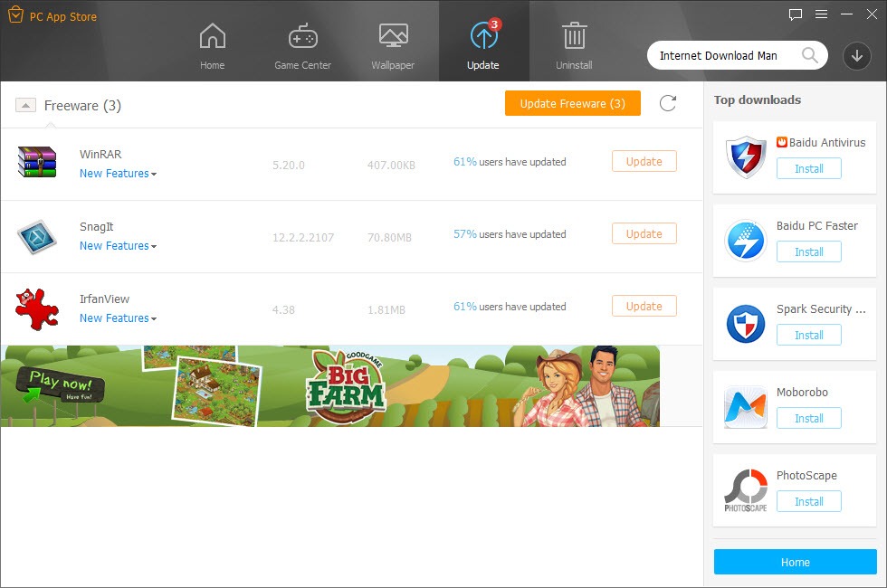The image size is (887, 588).
Task: Open the hamburger menu
Action: click(x=822, y=14)
